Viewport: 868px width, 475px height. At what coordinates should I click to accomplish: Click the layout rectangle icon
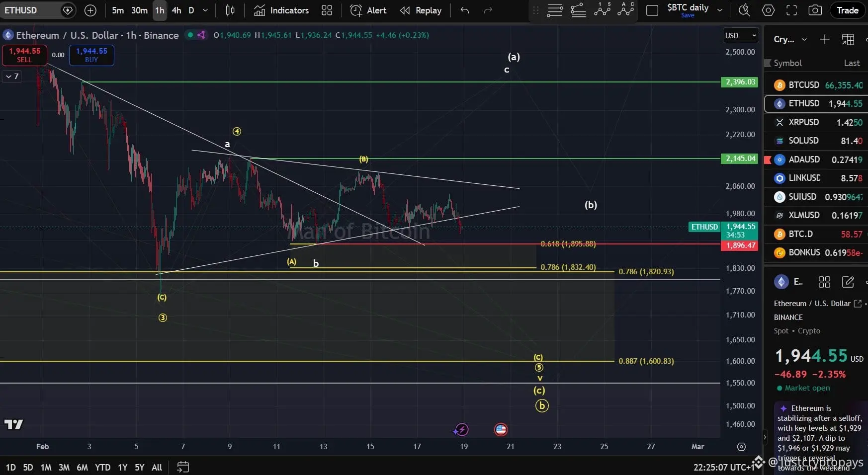click(x=652, y=10)
